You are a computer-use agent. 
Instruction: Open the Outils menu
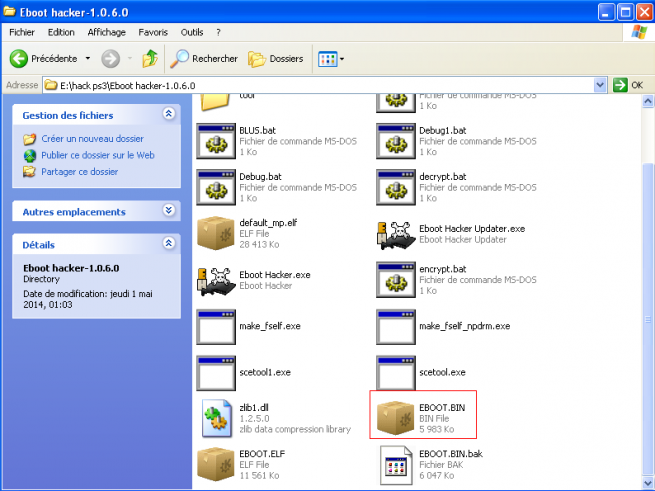tap(192, 32)
